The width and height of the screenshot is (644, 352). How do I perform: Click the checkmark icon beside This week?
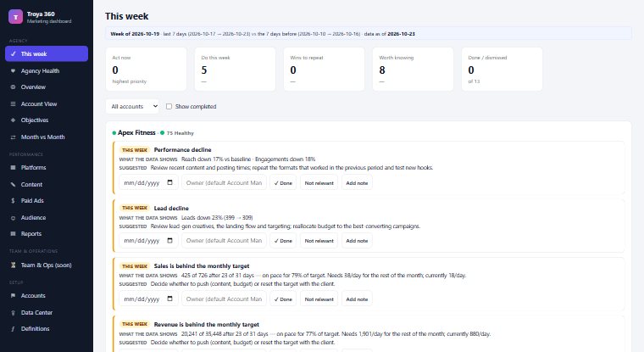click(14, 54)
